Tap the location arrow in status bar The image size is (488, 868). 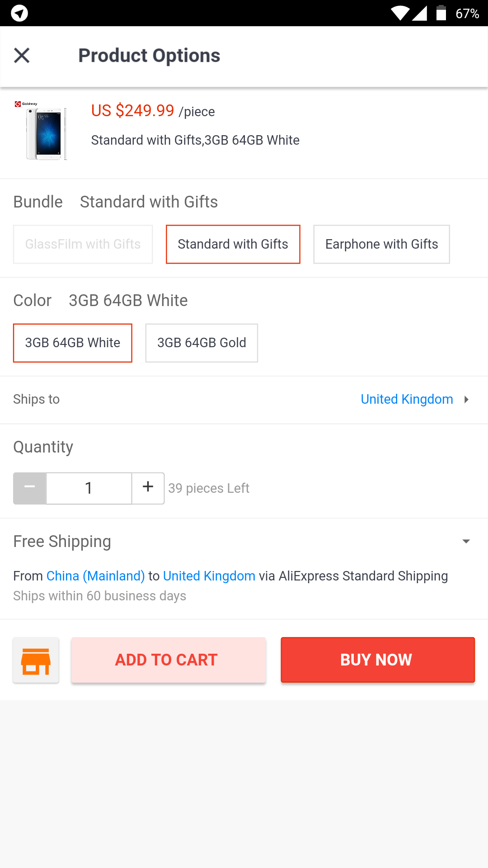point(19,13)
